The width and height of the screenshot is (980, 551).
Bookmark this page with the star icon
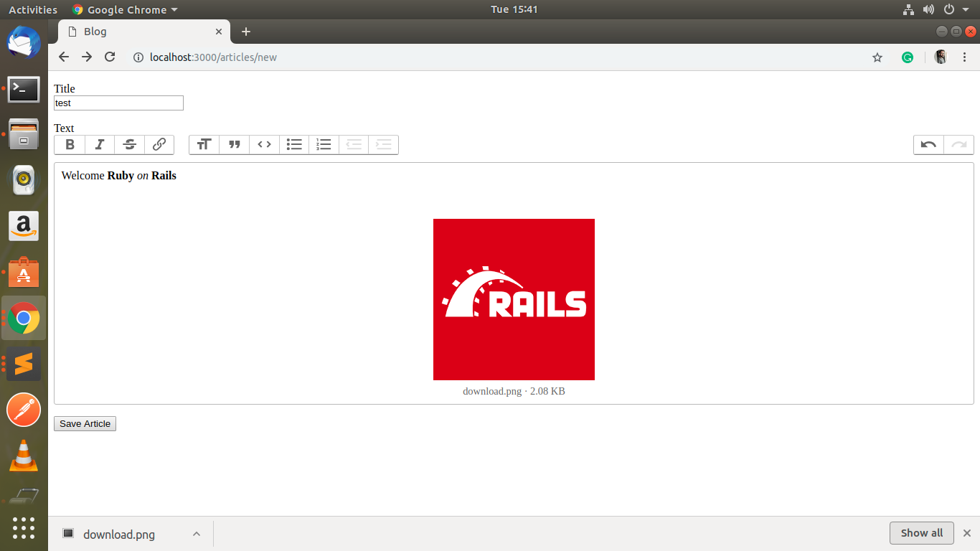pos(877,57)
